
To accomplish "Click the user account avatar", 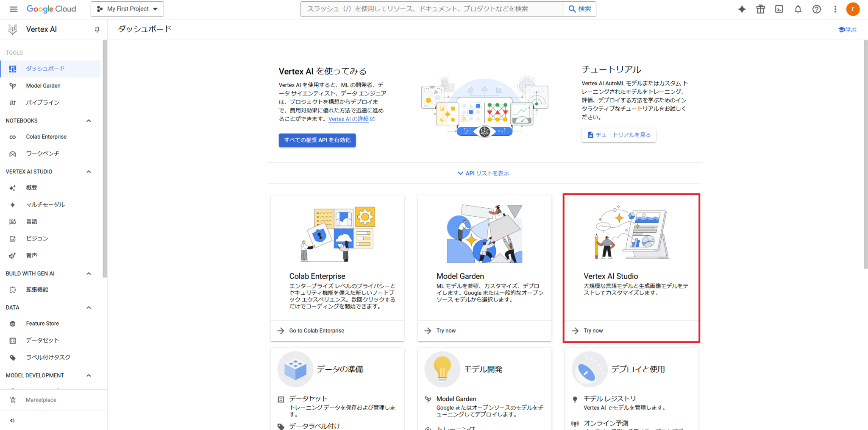I will click(x=853, y=9).
